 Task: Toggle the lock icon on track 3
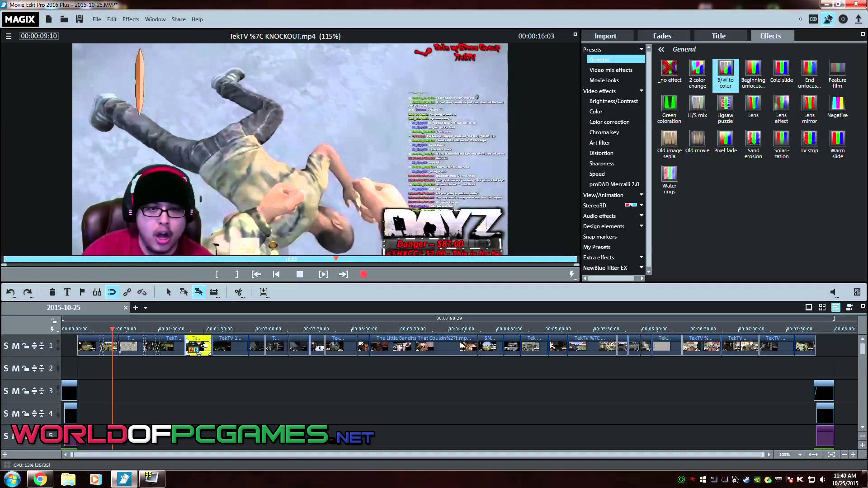pos(25,391)
